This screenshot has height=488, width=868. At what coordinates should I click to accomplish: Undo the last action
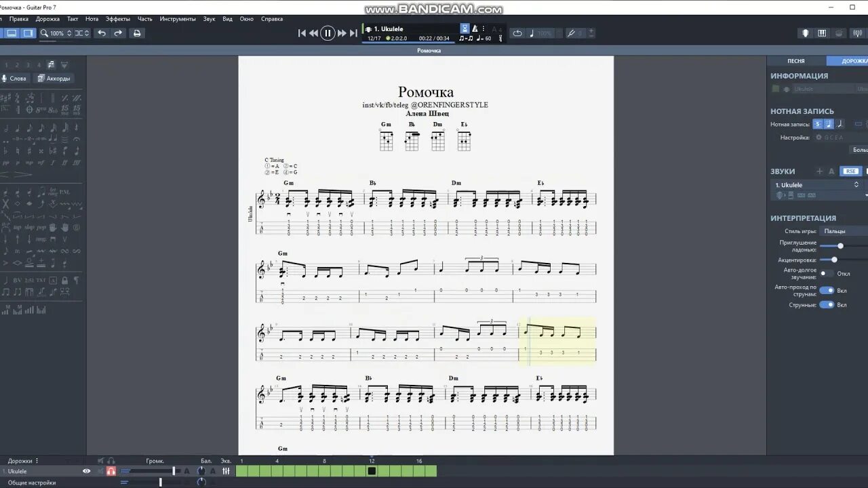102,33
